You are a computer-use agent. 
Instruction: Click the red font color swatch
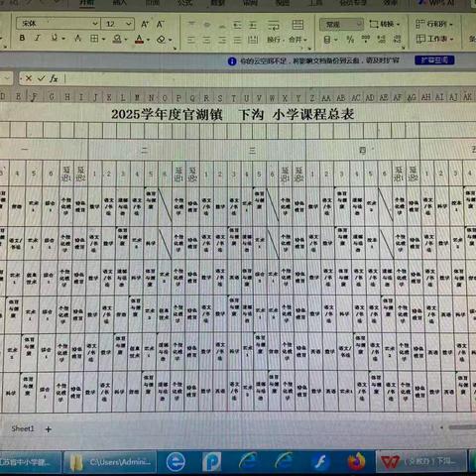[139, 40]
